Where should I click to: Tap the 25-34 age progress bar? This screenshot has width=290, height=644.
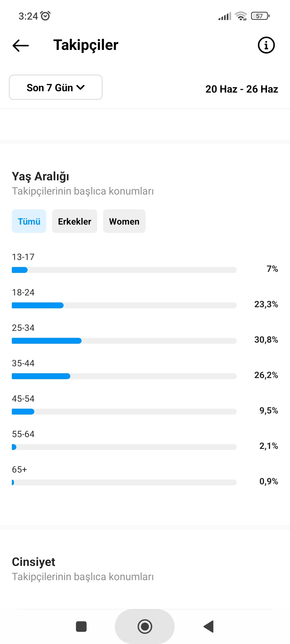pyautogui.click(x=124, y=341)
